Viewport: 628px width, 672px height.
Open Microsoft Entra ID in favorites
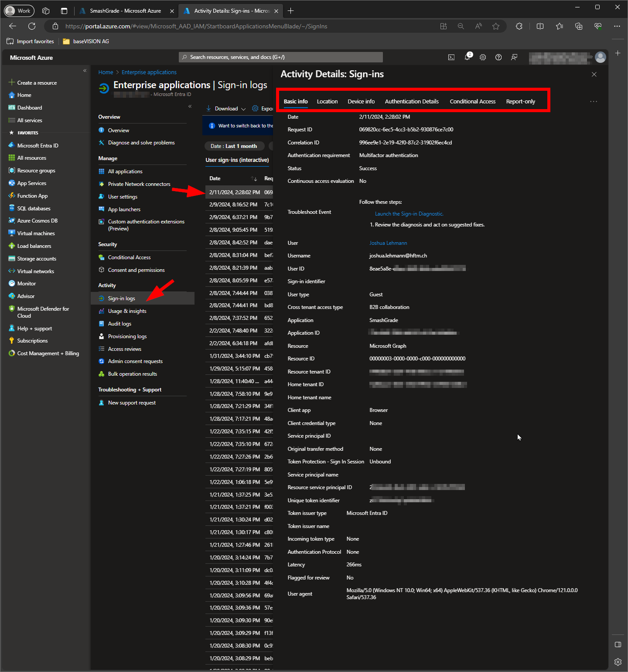(x=33, y=146)
